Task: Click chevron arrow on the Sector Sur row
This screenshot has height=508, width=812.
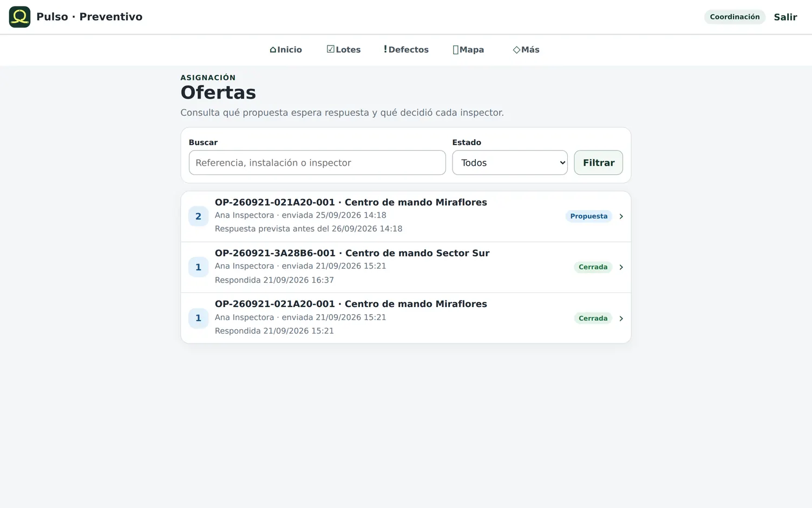Action: click(x=621, y=268)
